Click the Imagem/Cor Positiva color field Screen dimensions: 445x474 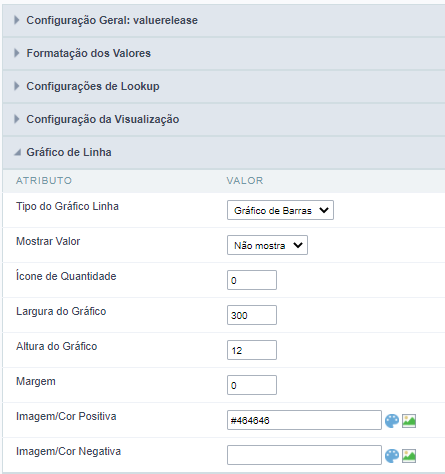point(304,420)
